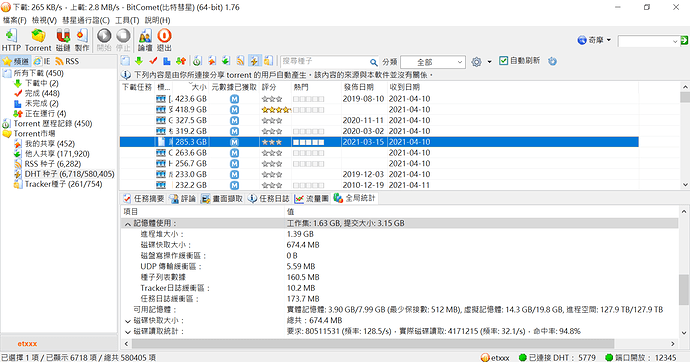
Task: Select 他人共享 in the Torrent market tree
Action: pyautogui.click(x=57, y=154)
